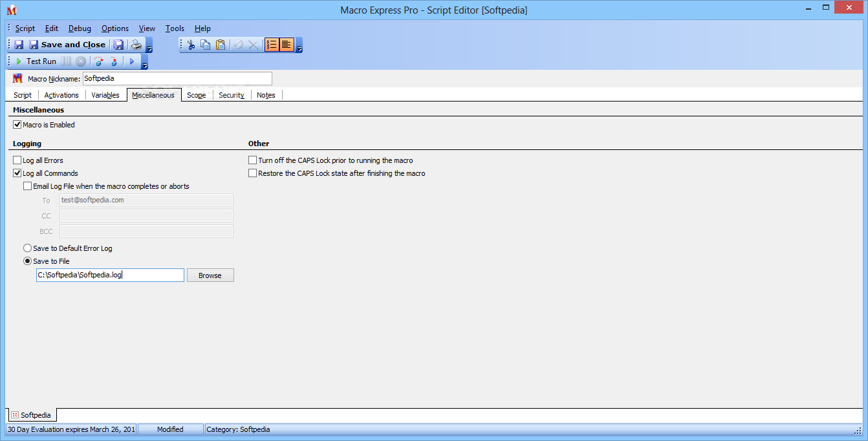Open the View menu
Screen dimensions: 868x441
click(147, 28)
